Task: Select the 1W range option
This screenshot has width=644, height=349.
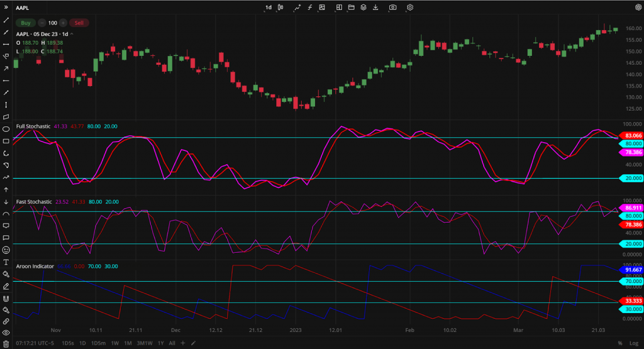Action: coord(115,343)
